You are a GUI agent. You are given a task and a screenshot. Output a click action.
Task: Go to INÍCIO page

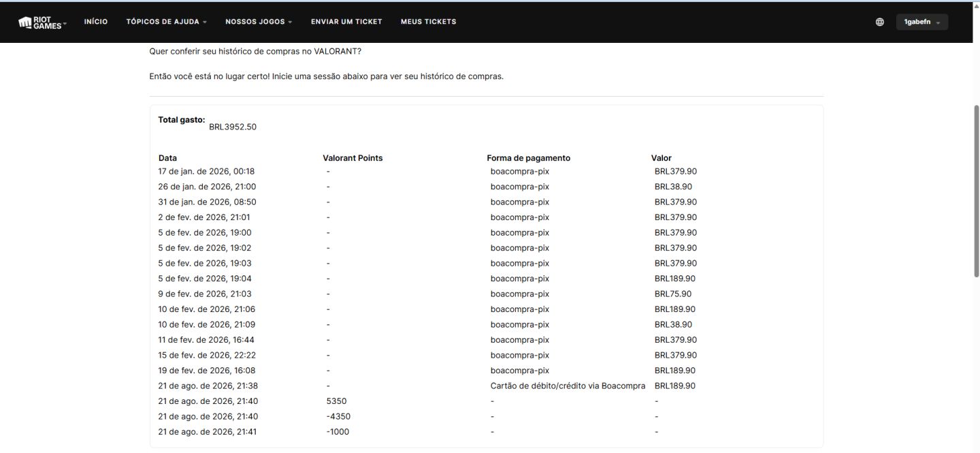(x=96, y=22)
